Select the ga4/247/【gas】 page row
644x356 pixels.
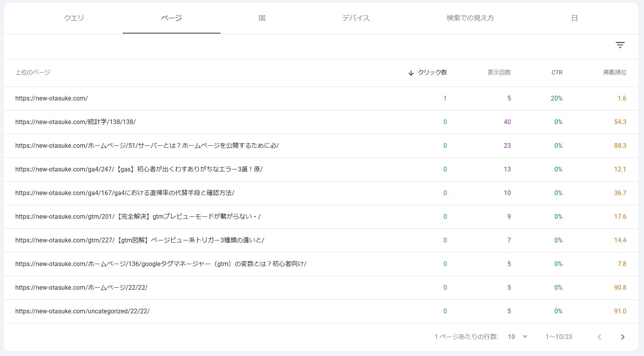[x=321, y=169]
